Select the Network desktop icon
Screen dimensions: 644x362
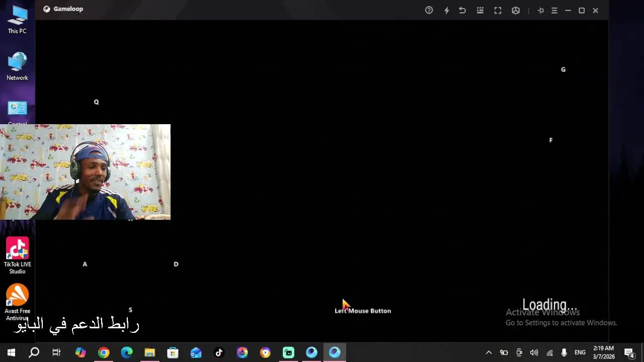pos(17,66)
